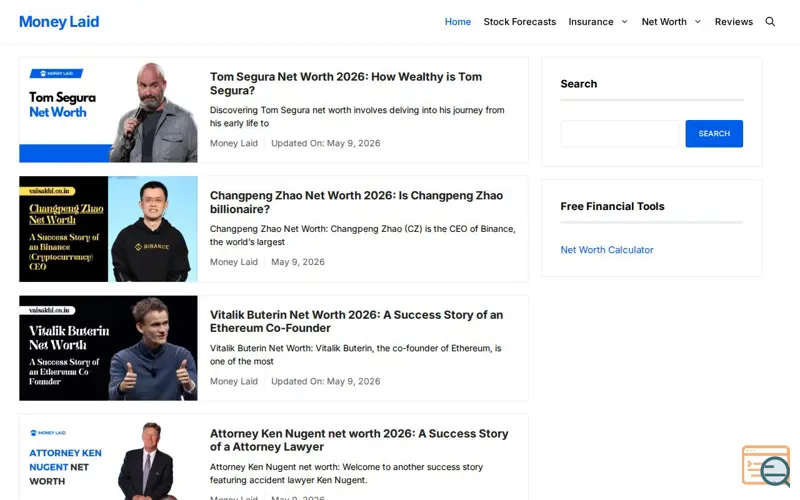Click Updated On date for Tom Segura article

coord(326,143)
